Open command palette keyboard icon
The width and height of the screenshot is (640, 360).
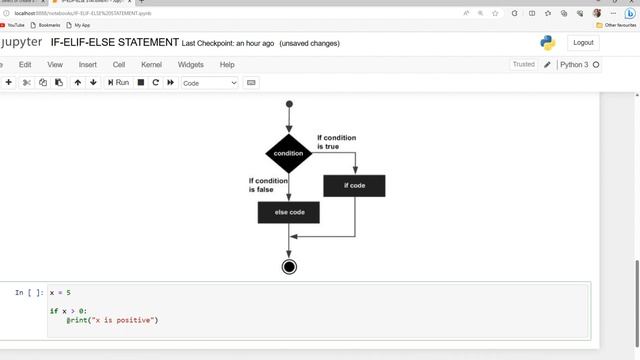click(x=251, y=83)
